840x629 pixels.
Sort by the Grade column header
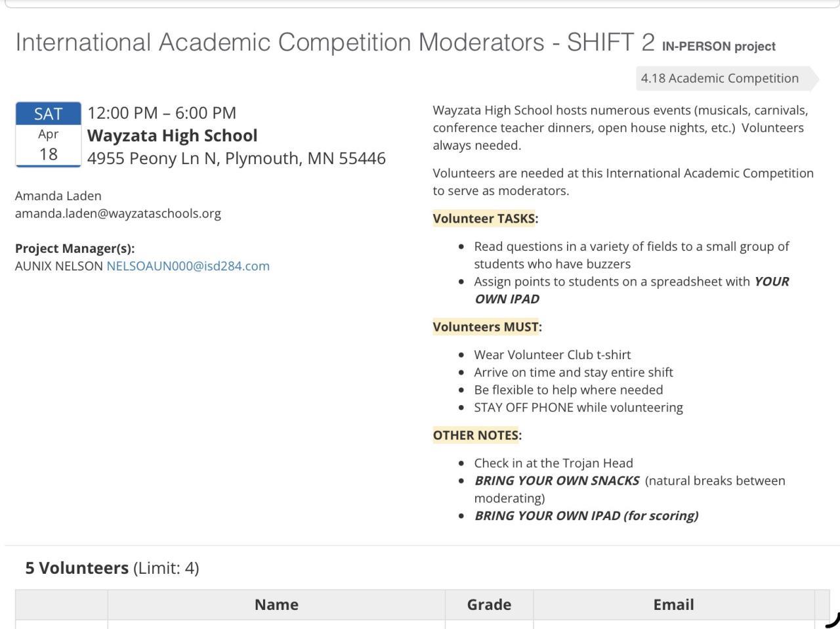coord(489,605)
